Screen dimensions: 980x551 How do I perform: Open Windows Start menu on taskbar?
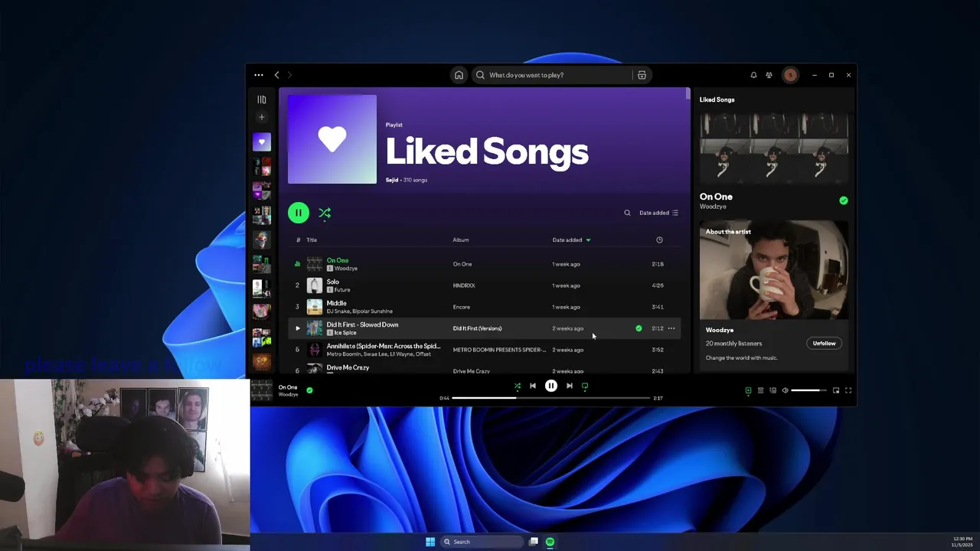[430, 542]
